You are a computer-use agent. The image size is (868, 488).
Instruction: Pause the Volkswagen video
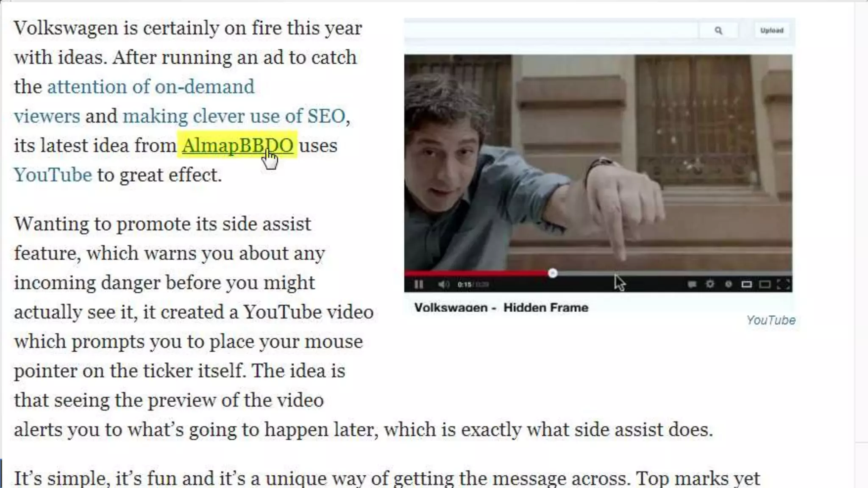[419, 284]
